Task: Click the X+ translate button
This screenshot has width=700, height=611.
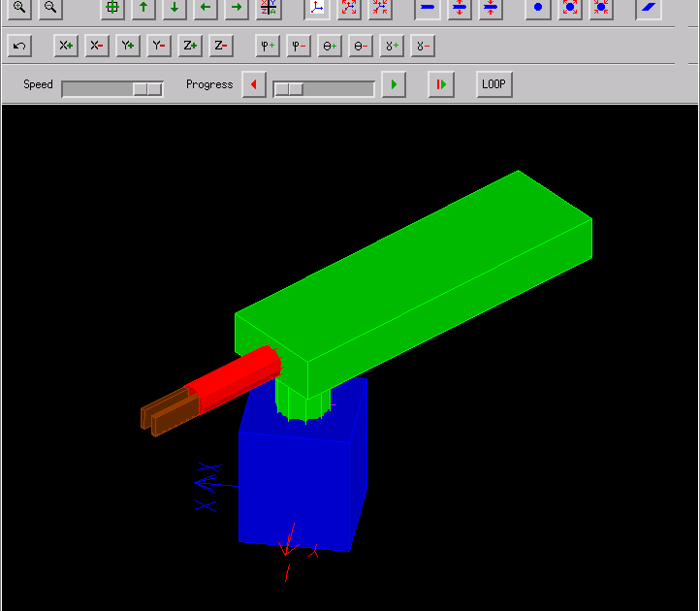Action: point(66,46)
